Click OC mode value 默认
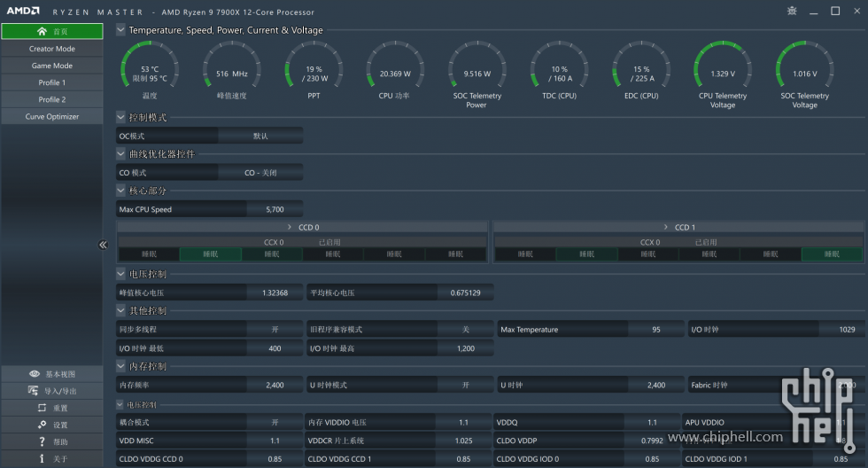This screenshot has height=468, width=868. (x=260, y=136)
